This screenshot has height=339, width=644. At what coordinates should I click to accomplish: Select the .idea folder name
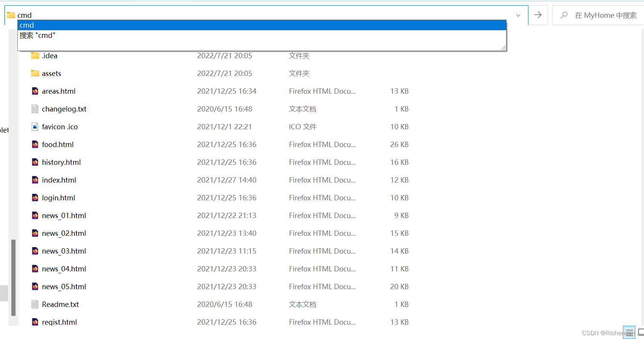49,56
